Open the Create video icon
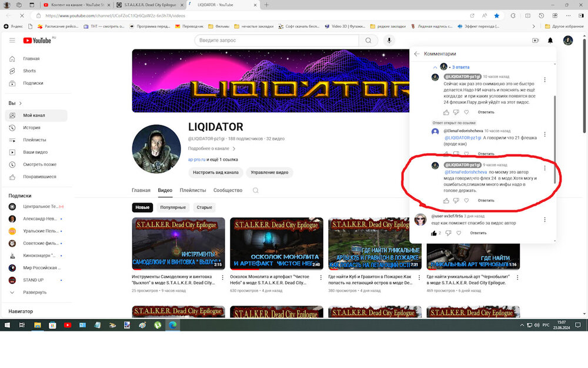This screenshot has width=588, height=368. pyautogui.click(x=536, y=40)
